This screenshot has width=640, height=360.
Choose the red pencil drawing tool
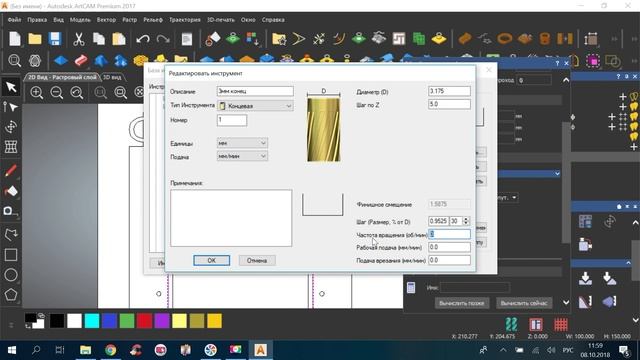(11, 171)
